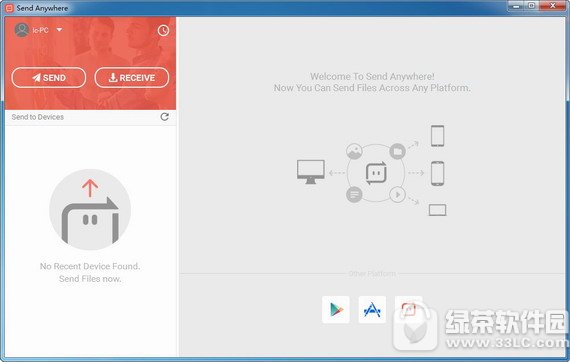The width and height of the screenshot is (570, 362).
Task: Click the user profile avatar icon
Action: click(x=22, y=30)
